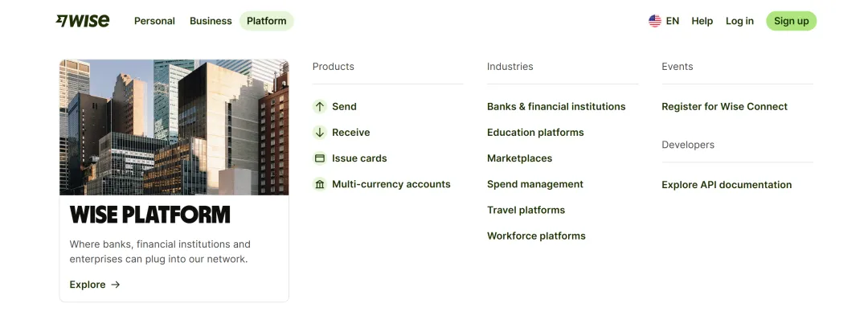This screenshot has height=324, width=868.
Task: Select Workforce platforms
Action: pos(536,236)
